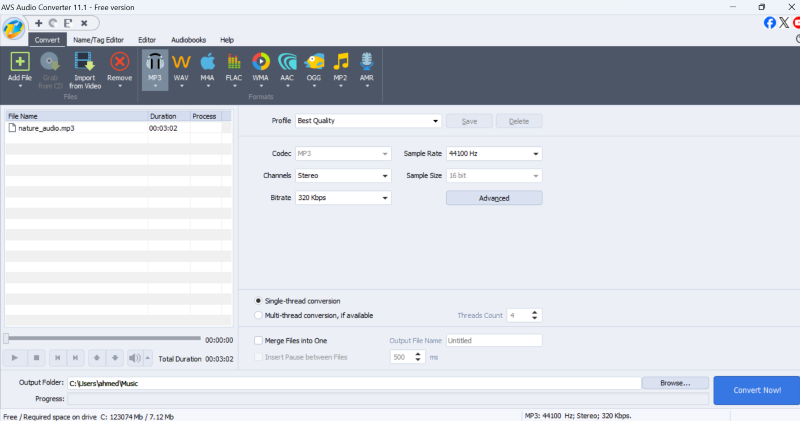
Task: Click the Browse... button
Action: pyautogui.click(x=675, y=383)
